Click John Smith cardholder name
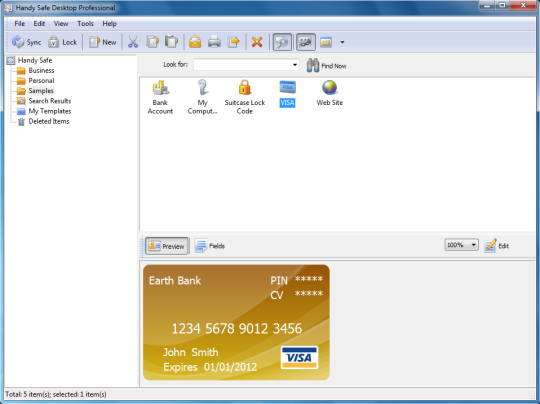Screen dimensions: 540x404 190,352
